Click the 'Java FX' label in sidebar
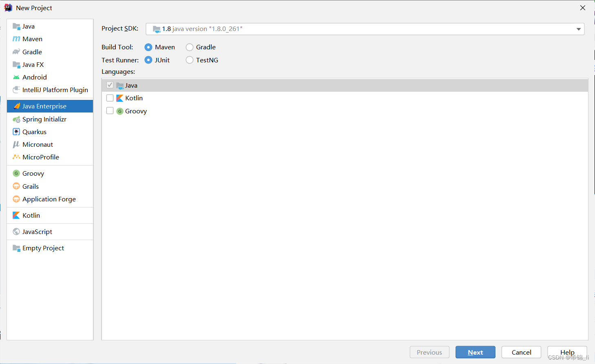 [x=33, y=65]
